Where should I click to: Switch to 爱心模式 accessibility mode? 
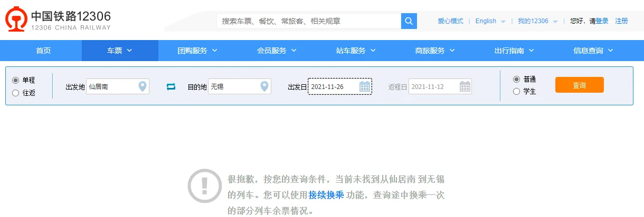(x=450, y=21)
